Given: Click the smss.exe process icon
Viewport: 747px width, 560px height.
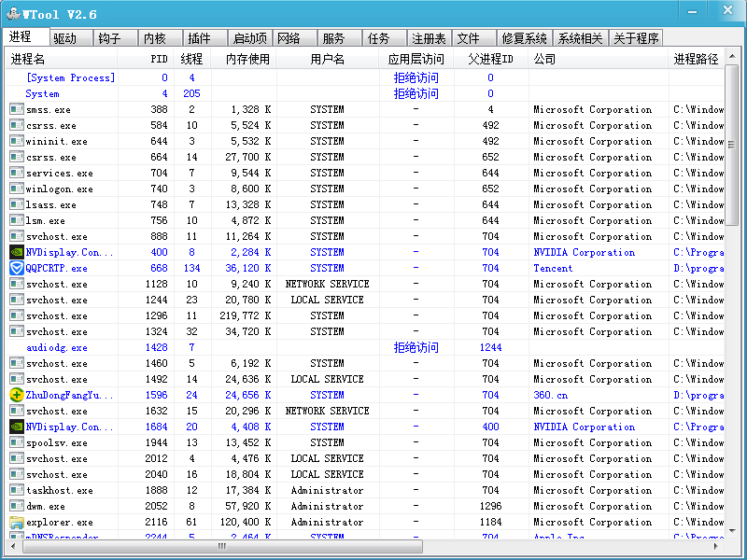Looking at the screenshot, I should click(x=17, y=109).
